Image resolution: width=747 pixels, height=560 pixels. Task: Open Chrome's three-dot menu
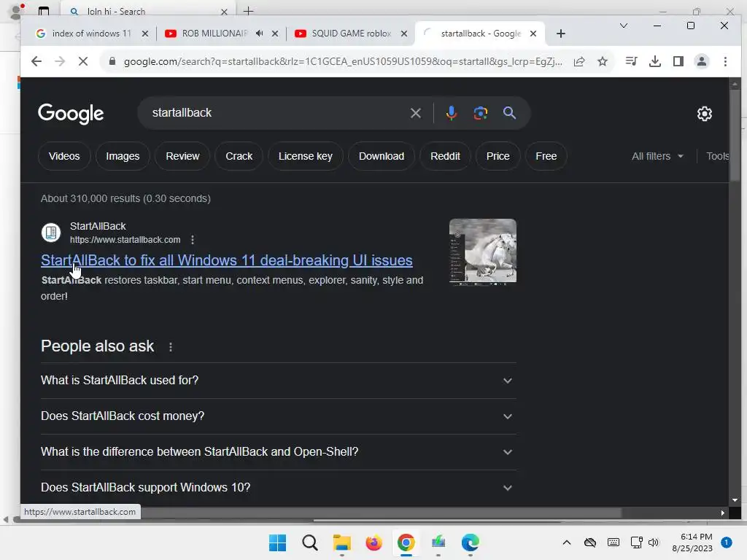click(x=725, y=61)
